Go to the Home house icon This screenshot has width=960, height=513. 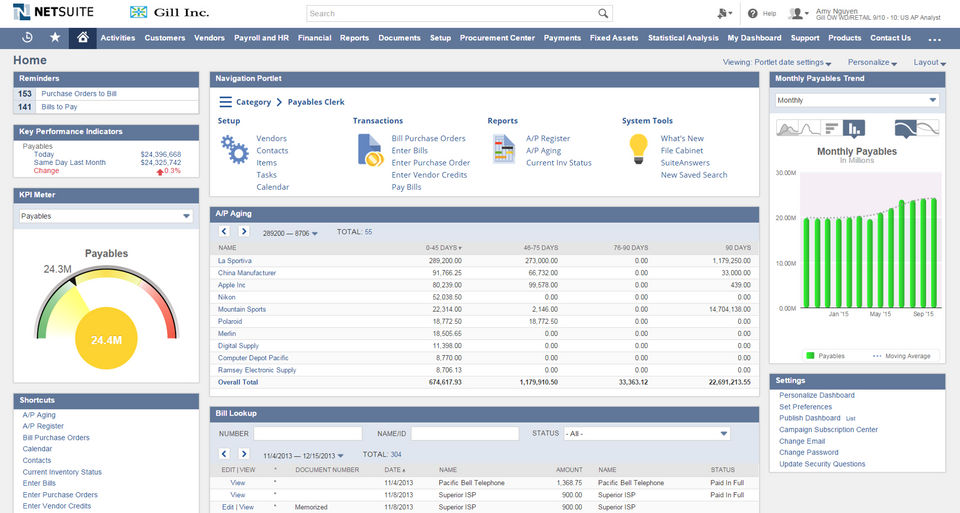(x=83, y=38)
